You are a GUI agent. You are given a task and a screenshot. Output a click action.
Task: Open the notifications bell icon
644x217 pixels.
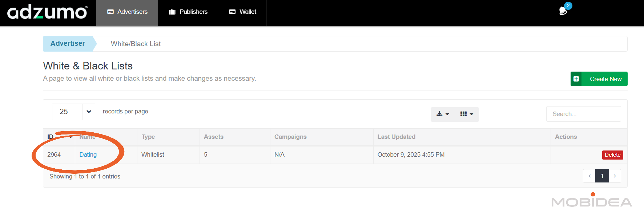pyautogui.click(x=563, y=11)
